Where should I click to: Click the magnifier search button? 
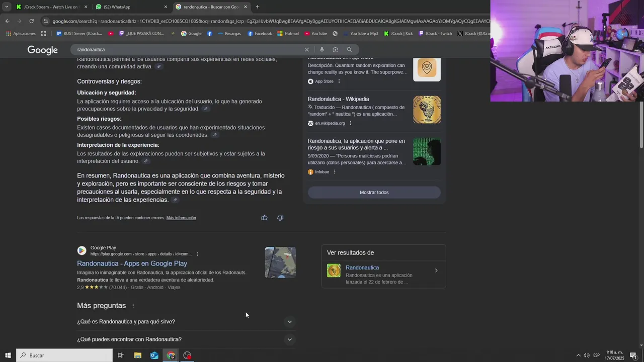[x=349, y=50]
